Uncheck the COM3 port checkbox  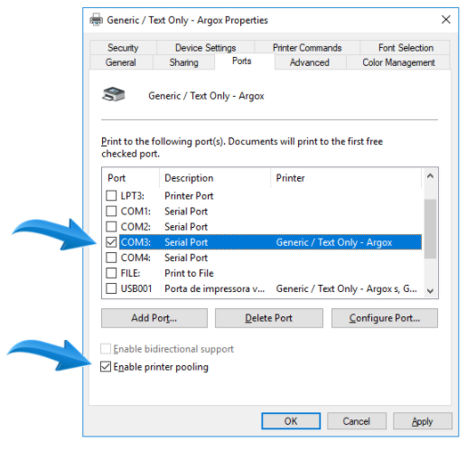111,241
